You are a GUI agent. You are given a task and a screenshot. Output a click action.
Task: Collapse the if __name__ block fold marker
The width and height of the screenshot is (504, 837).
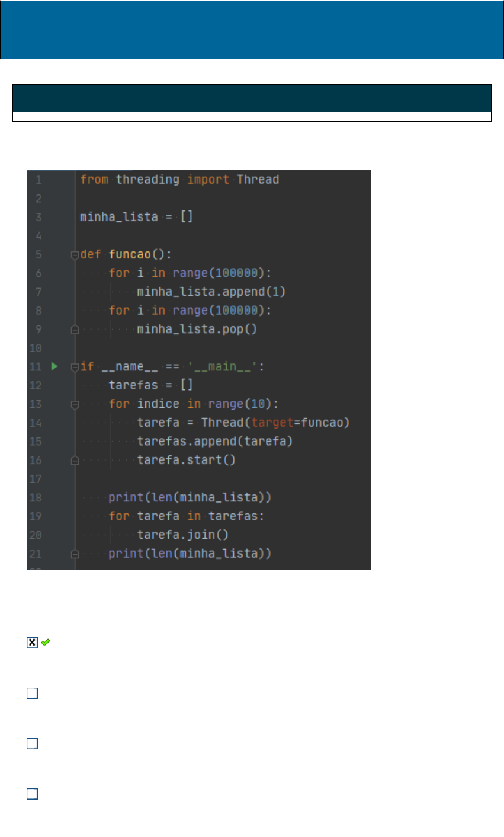[75, 367]
